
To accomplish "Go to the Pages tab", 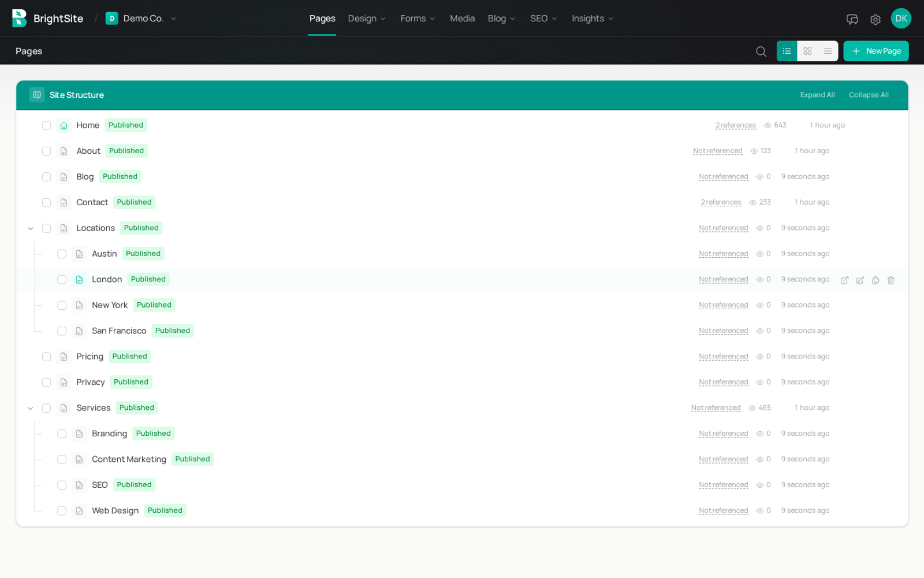I will tap(322, 18).
